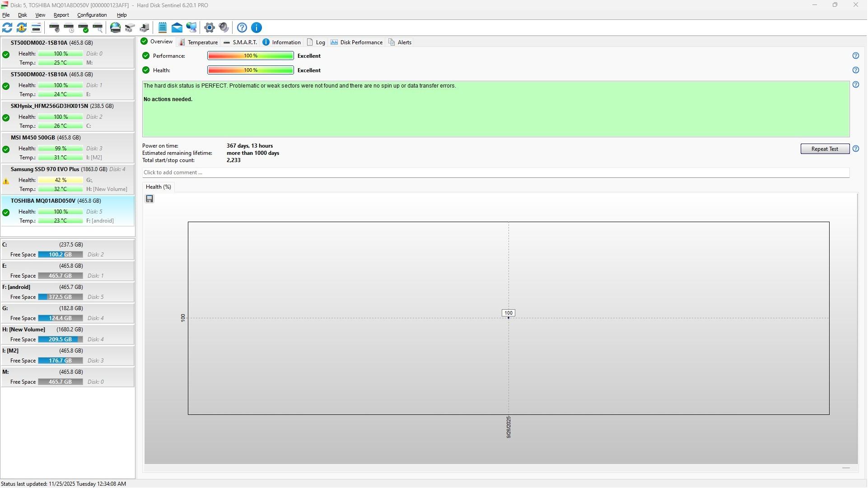The image size is (868, 488).
Task: Open the S.M.A.R.T. tab
Action: click(x=240, y=42)
